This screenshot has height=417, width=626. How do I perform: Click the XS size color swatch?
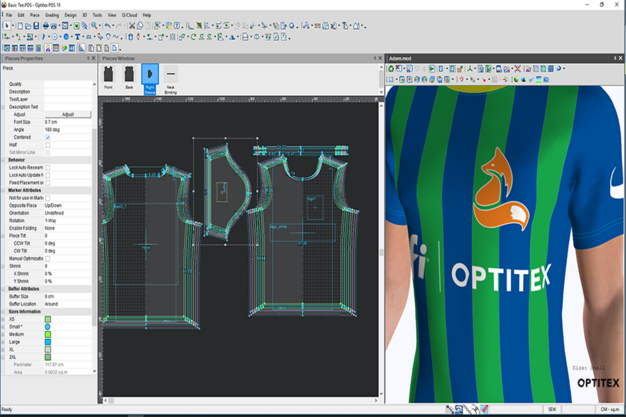coord(47,319)
